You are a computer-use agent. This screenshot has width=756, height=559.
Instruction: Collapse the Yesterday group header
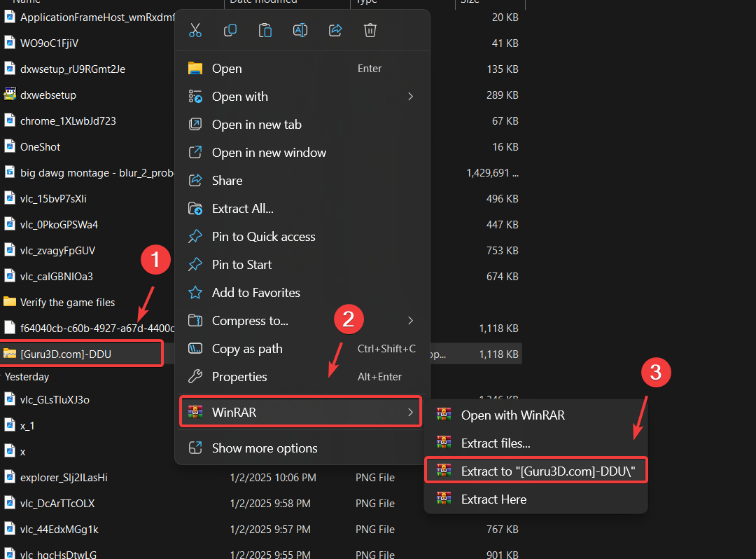pos(27,377)
